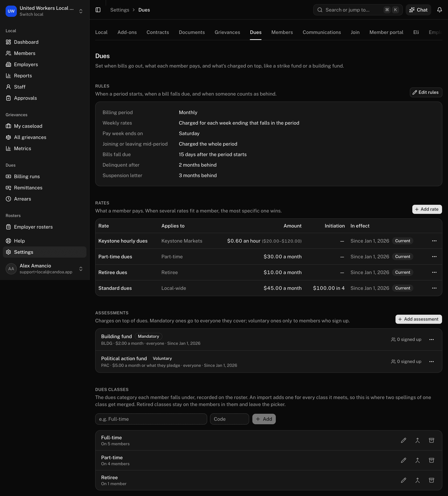Click the Voluntary badge on Political action fund
Screen dimensions: 448x496
162,358
